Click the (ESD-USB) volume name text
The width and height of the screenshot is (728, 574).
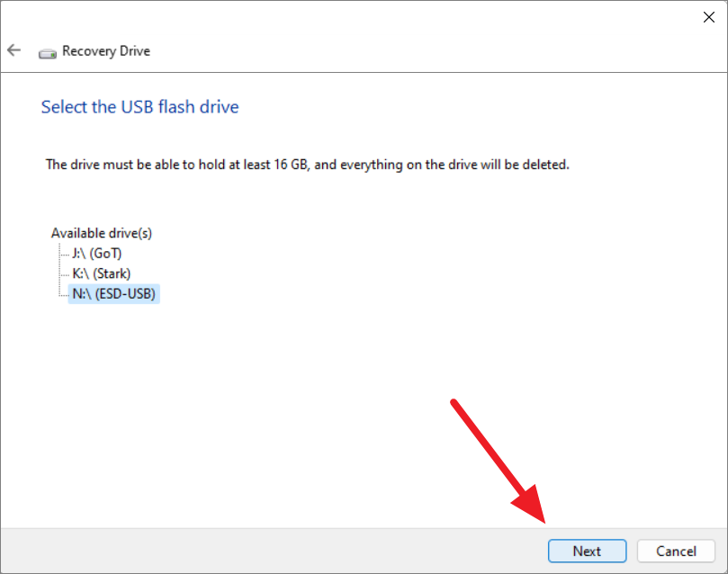point(125,293)
